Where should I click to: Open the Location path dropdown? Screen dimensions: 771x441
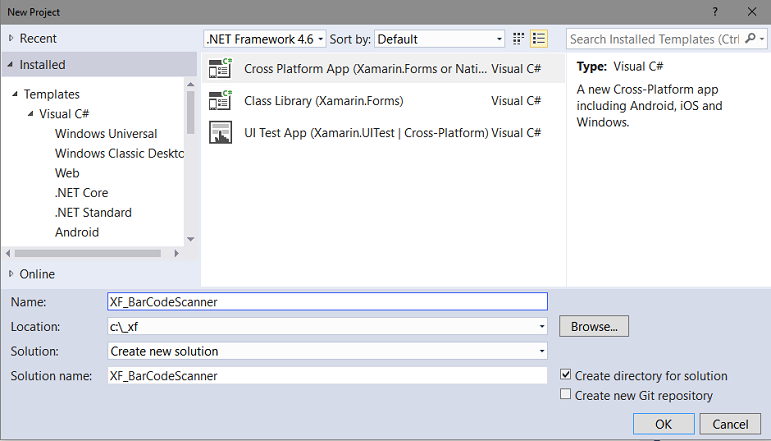tap(542, 326)
